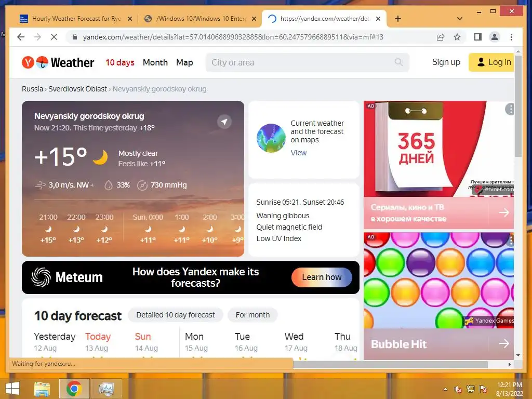This screenshot has height=399, width=532.
Task: Focus the City or area search box
Action: tap(307, 62)
